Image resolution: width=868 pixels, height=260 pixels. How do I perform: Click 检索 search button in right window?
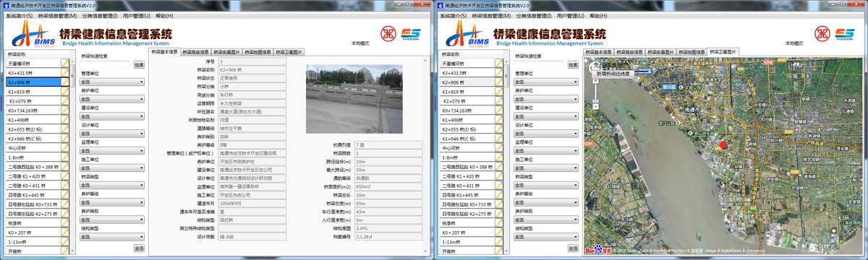572,64
